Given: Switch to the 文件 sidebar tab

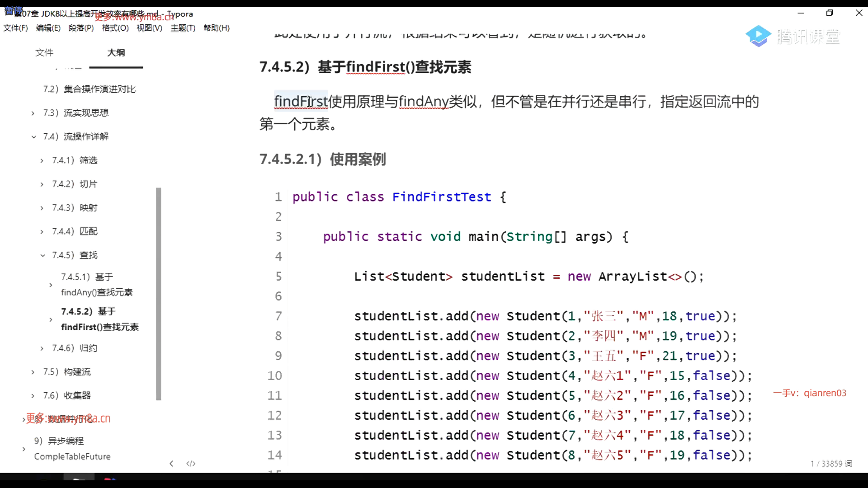Looking at the screenshot, I should click(44, 52).
